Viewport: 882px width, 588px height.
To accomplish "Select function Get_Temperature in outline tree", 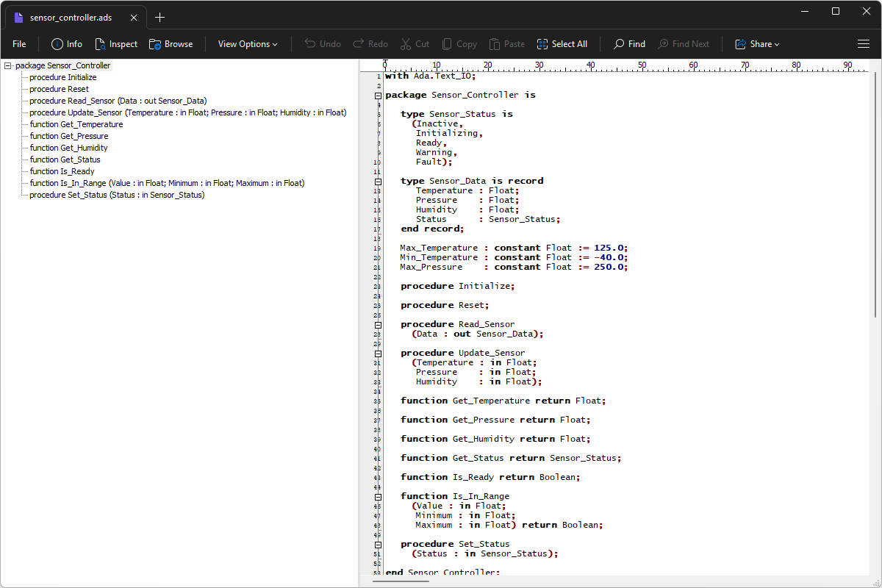I will point(76,124).
